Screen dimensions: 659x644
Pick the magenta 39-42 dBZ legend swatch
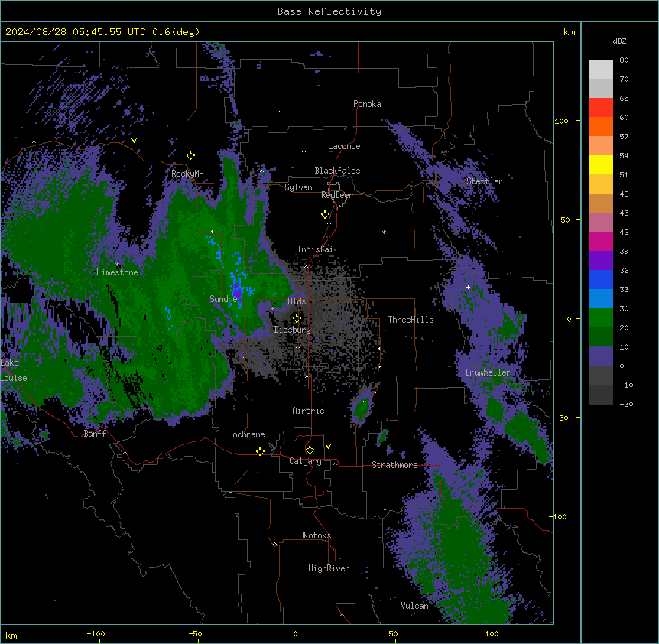click(601, 241)
